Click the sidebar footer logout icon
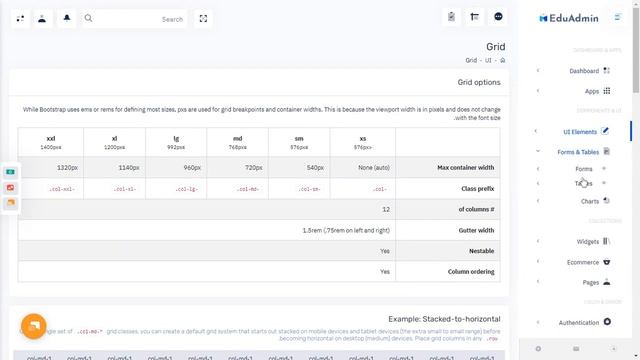Screen dimensions: 640x360 tap(613, 349)
